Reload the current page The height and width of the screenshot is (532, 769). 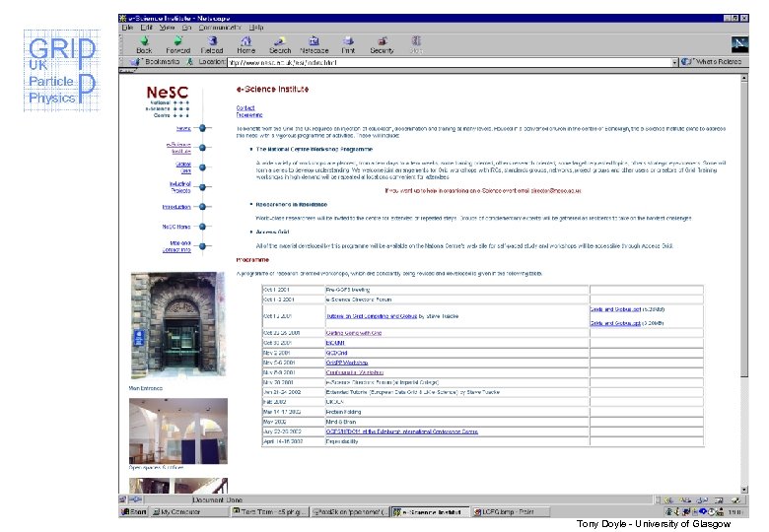(x=212, y=44)
